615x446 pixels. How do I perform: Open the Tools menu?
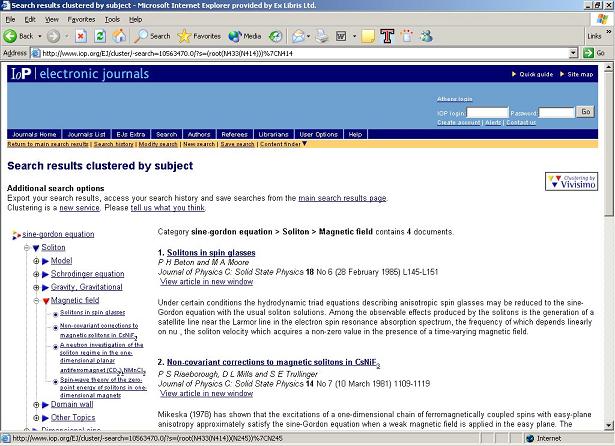tap(112, 19)
